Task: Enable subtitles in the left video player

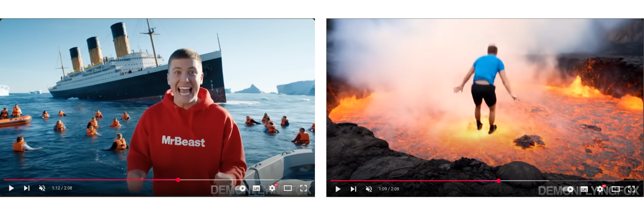Action: click(x=257, y=188)
